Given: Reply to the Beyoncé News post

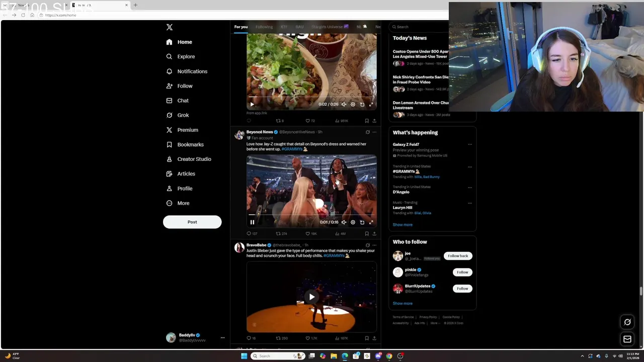Looking at the screenshot, I should [x=252, y=234].
